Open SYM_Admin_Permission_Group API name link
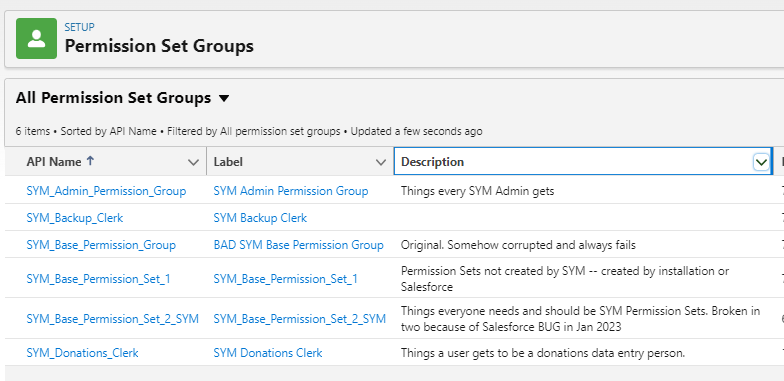The height and width of the screenshot is (381, 784). 106,191
